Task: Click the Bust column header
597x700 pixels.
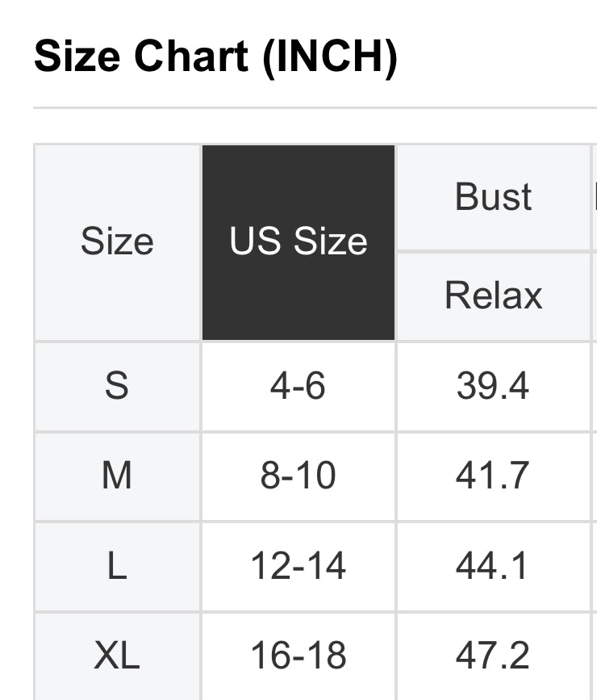Action: tap(493, 197)
